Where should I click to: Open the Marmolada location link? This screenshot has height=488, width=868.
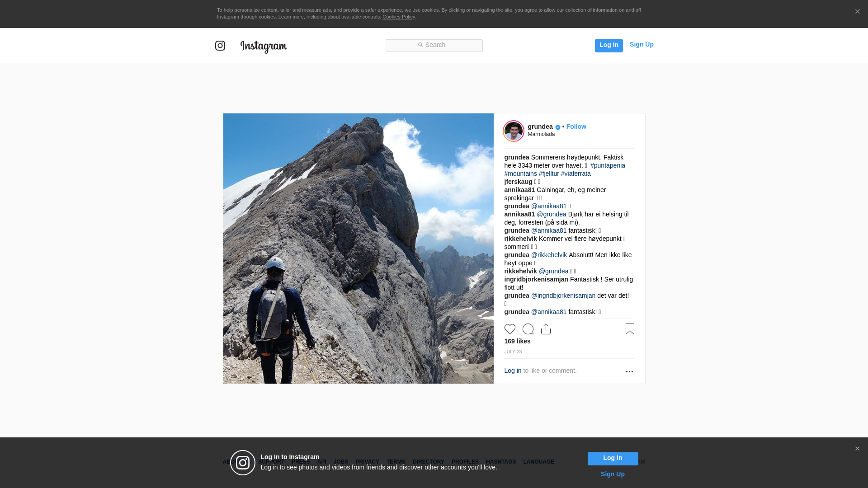click(541, 134)
